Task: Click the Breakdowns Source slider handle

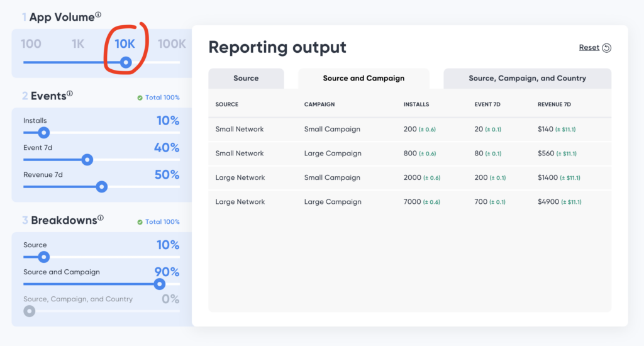Action: click(43, 257)
